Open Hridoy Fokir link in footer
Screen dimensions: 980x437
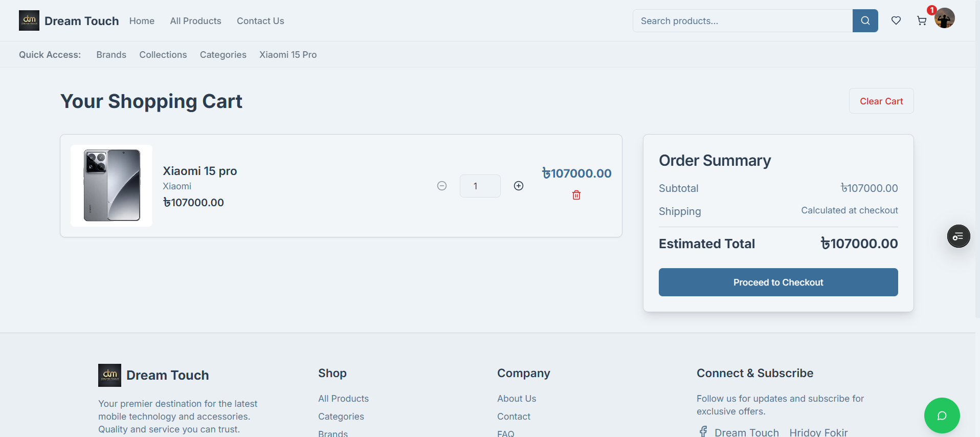tap(818, 432)
